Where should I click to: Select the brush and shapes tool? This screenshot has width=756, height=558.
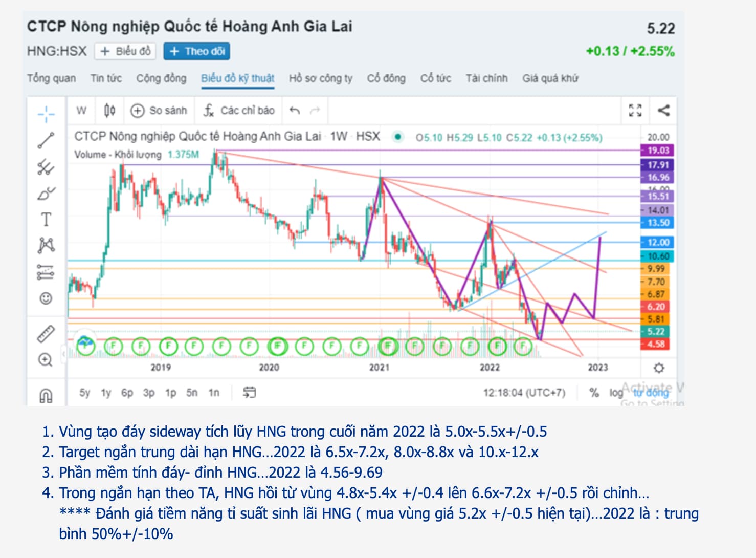[46, 194]
